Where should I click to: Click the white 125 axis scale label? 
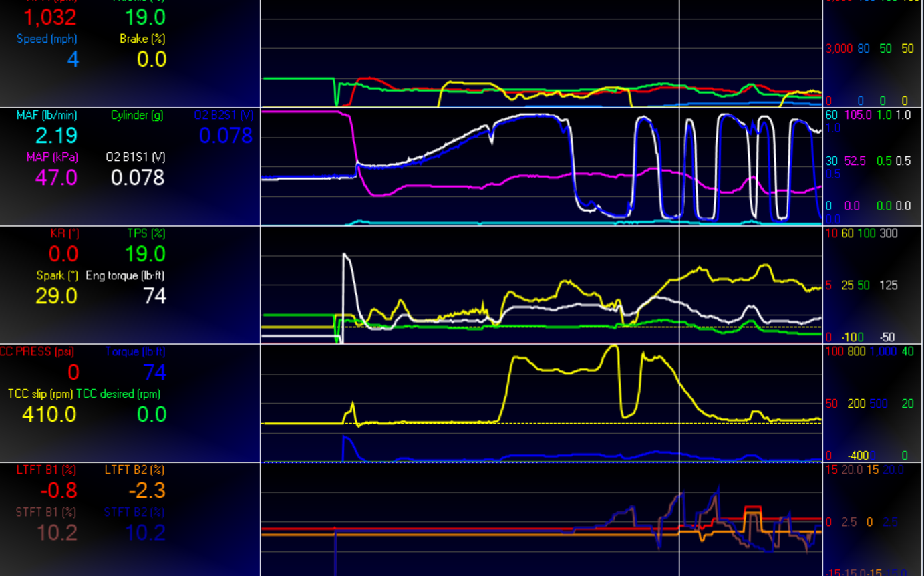click(888, 285)
